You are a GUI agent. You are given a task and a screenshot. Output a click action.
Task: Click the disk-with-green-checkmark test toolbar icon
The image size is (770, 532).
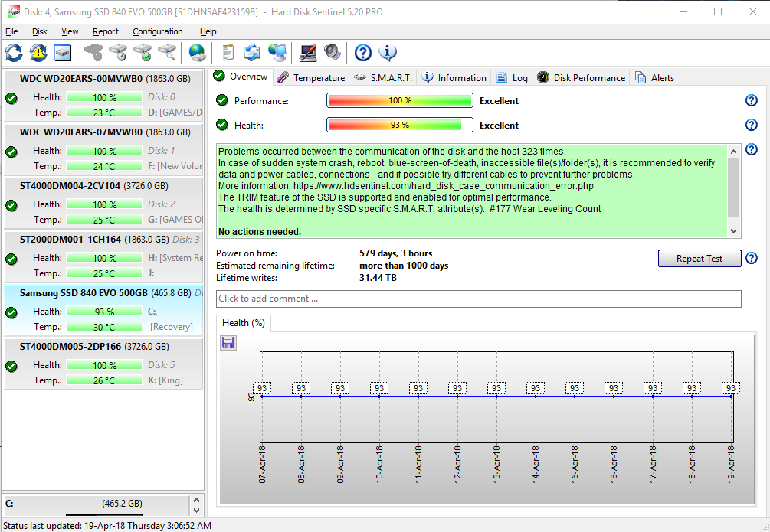143,53
